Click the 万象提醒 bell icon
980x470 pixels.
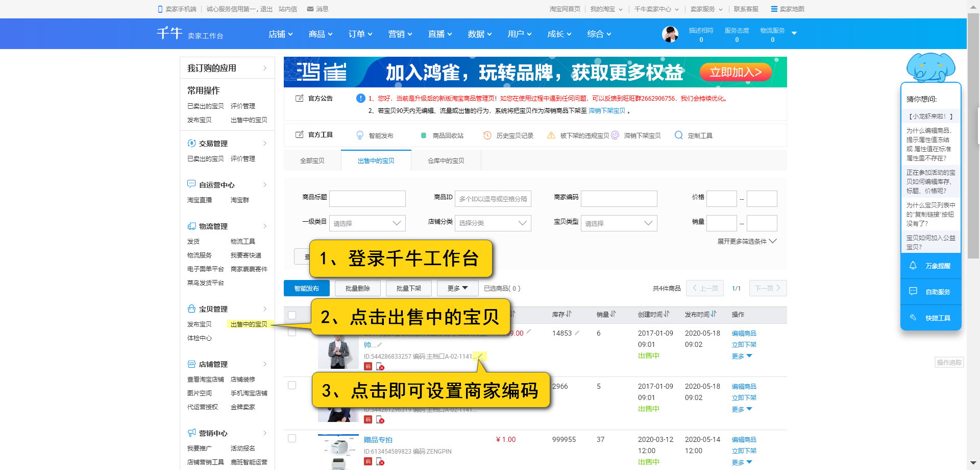pos(913,266)
